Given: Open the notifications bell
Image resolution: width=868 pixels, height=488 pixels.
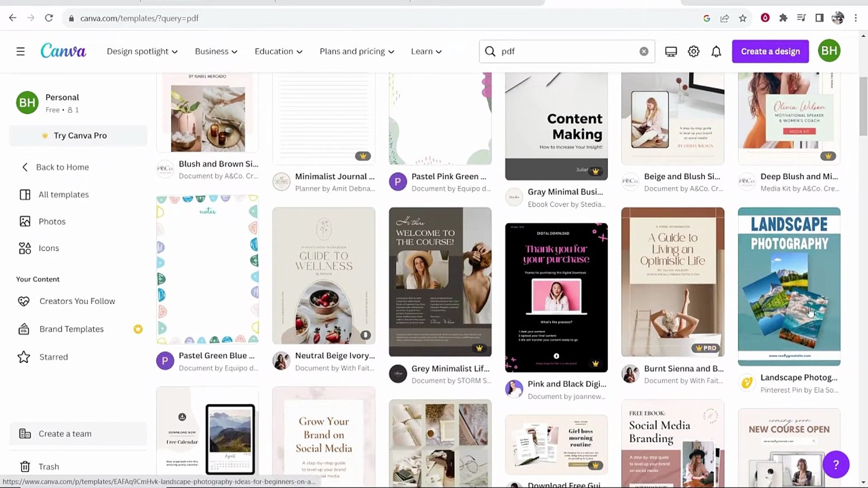Looking at the screenshot, I should click(x=716, y=51).
